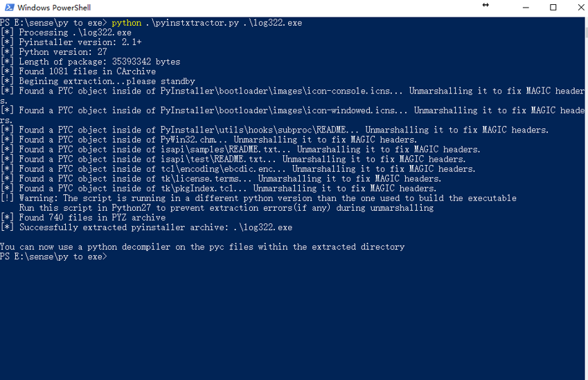This screenshot has width=588, height=380.
Task: Click the Begining extraction please standby line
Action: coord(98,81)
